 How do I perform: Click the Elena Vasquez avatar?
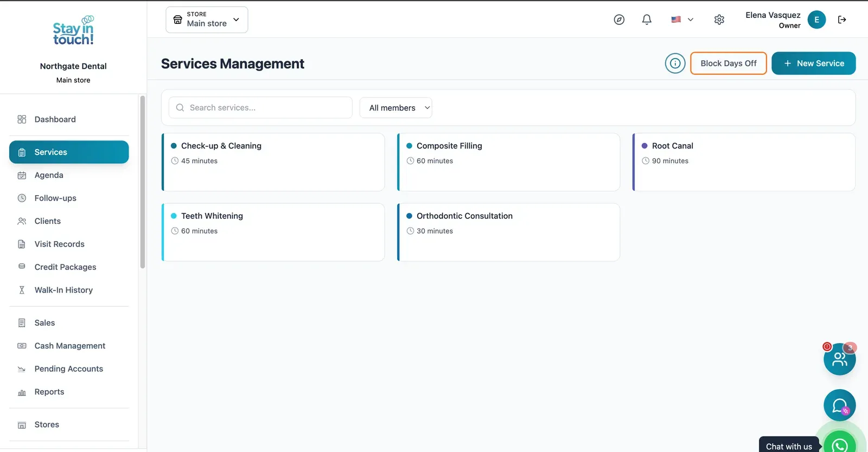pos(816,20)
